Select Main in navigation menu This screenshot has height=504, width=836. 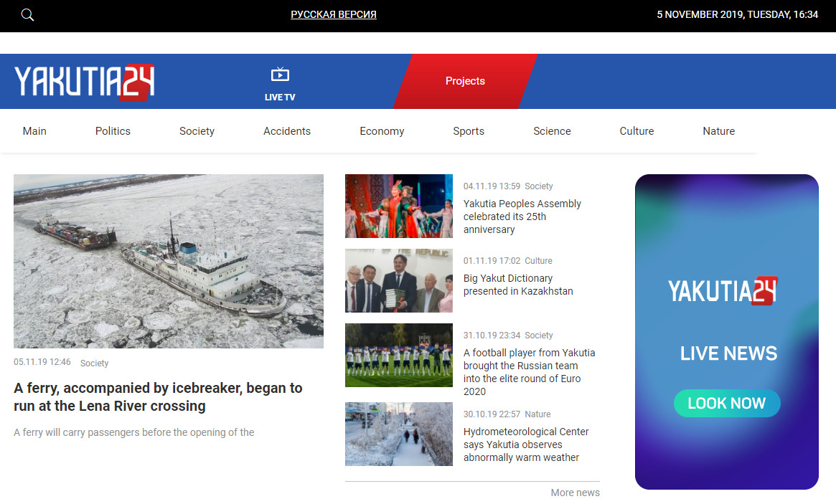pos(34,131)
